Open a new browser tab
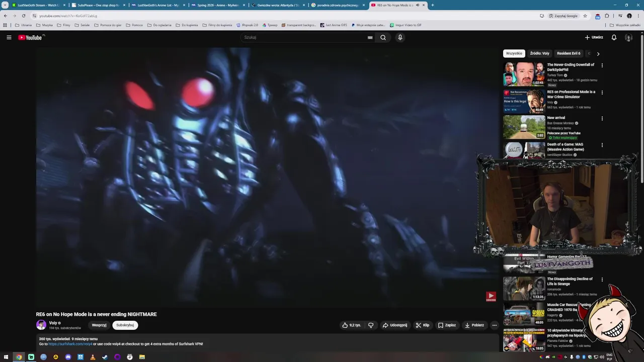 pyautogui.click(x=433, y=5)
